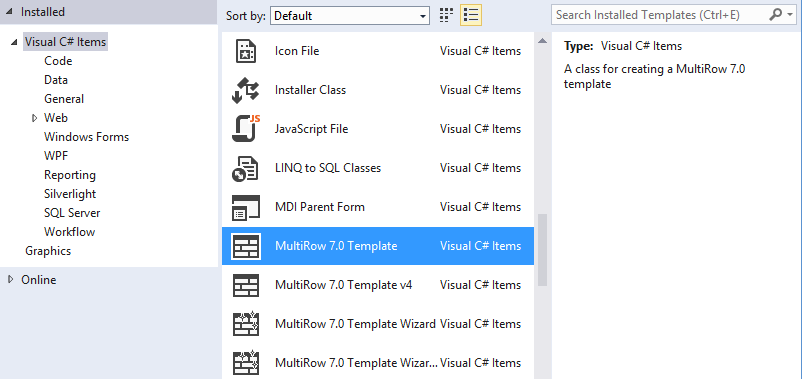Select Installer Class template name
Image resolution: width=802 pixels, height=379 pixels.
pyautogui.click(x=310, y=90)
